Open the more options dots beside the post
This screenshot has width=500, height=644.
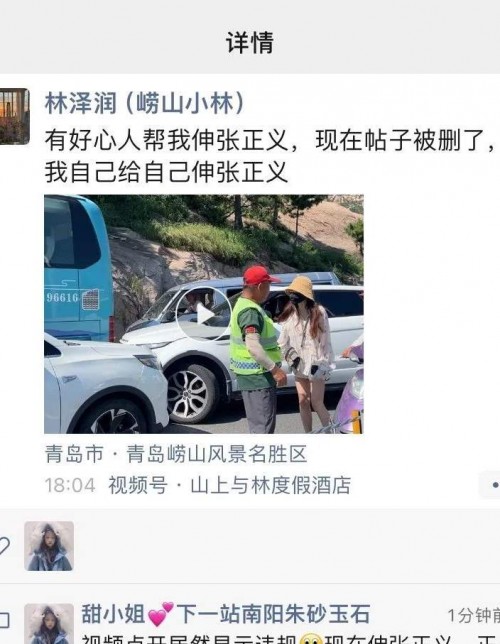pos(490,485)
